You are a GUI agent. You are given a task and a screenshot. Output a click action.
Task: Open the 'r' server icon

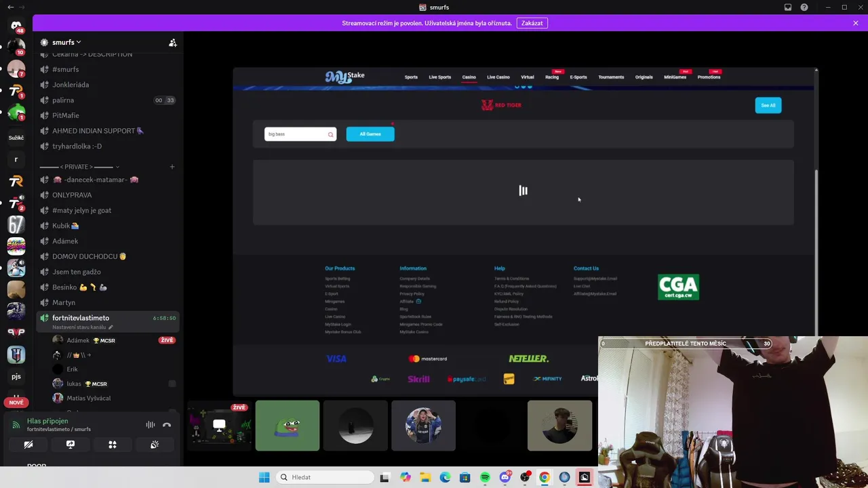point(16,159)
